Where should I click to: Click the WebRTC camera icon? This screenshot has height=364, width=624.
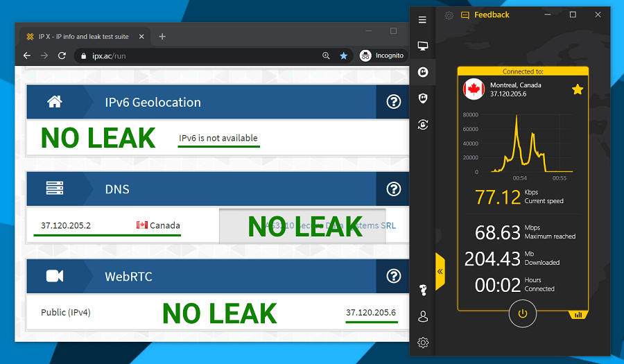pyautogui.click(x=55, y=276)
